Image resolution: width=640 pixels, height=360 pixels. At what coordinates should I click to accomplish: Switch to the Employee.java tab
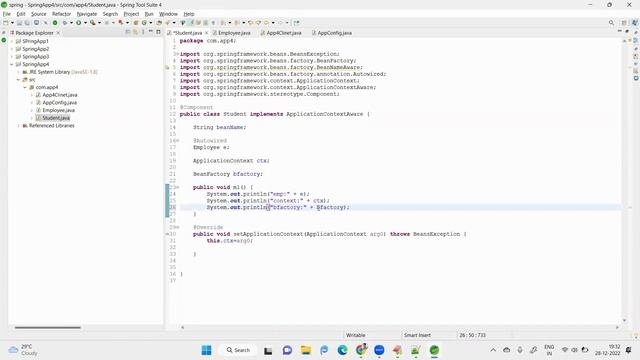click(x=231, y=33)
